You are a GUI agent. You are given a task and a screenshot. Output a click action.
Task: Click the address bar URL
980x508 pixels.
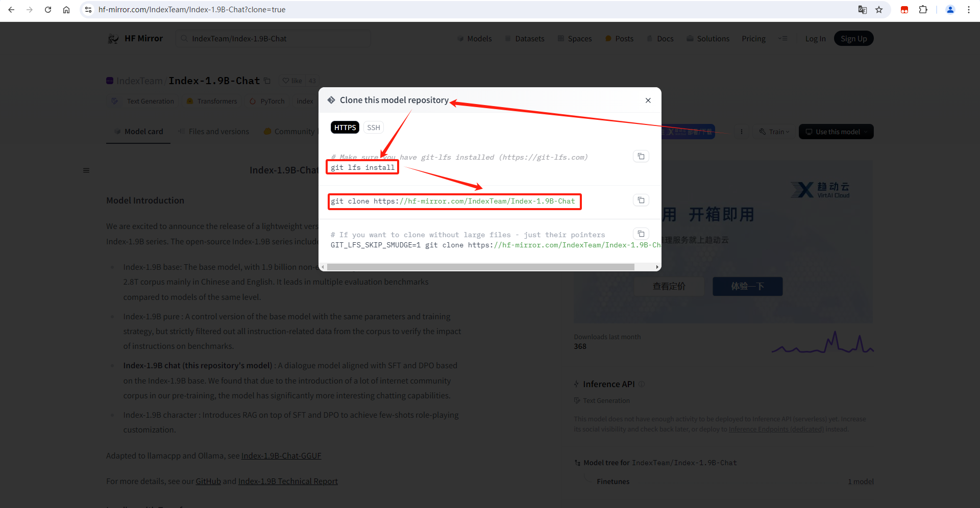point(192,10)
